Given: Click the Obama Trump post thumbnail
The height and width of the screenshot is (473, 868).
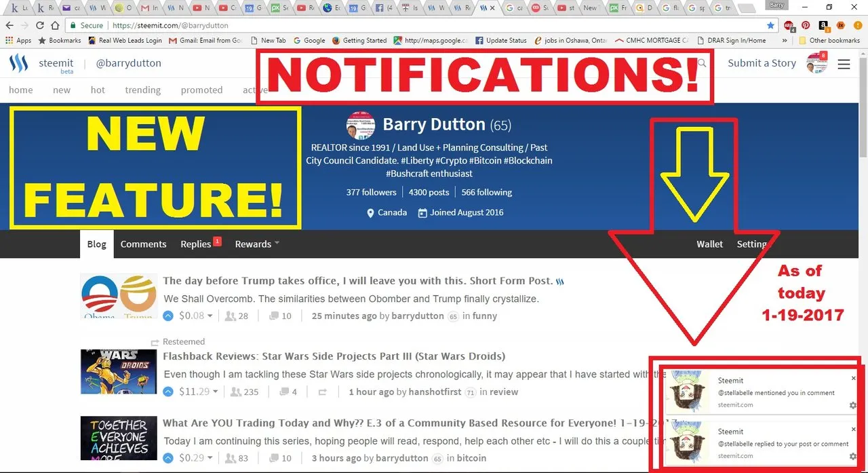Looking at the screenshot, I should pyautogui.click(x=119, y=296).
